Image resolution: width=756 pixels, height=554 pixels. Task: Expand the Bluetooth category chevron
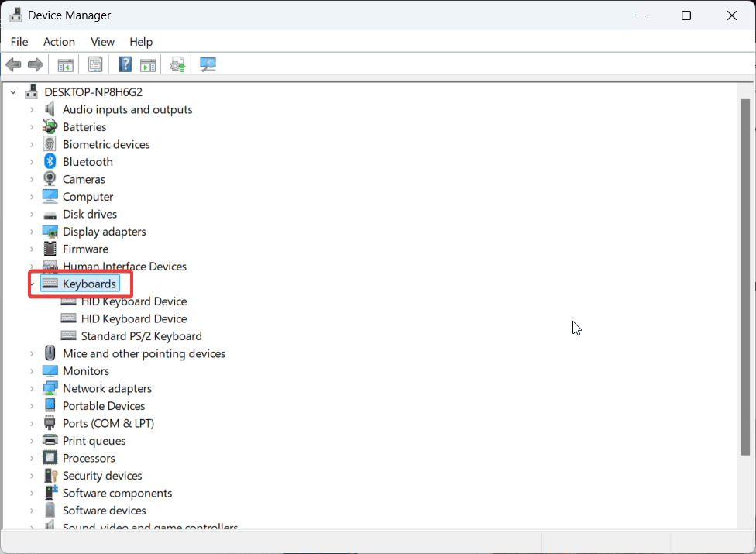click(x=32, y=162)
